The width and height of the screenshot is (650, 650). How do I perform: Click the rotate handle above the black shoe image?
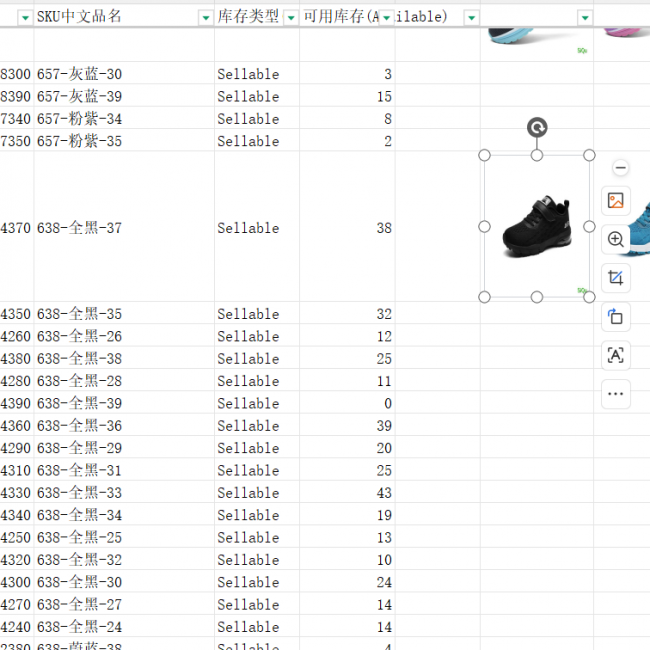click(x=537, y=127)
